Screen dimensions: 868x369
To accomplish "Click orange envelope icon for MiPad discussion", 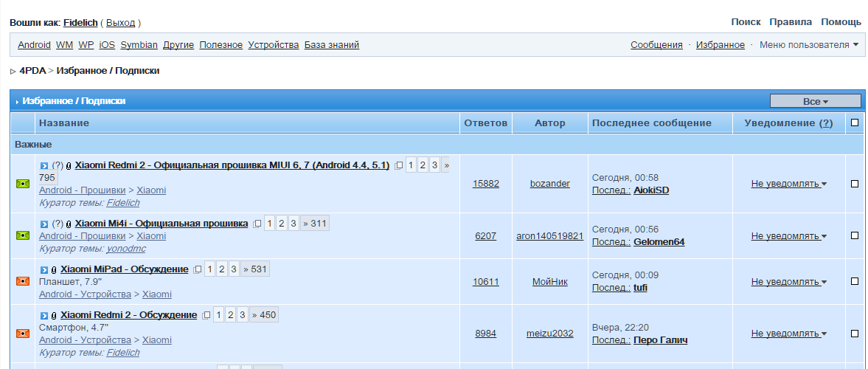I will pos(23,281).
